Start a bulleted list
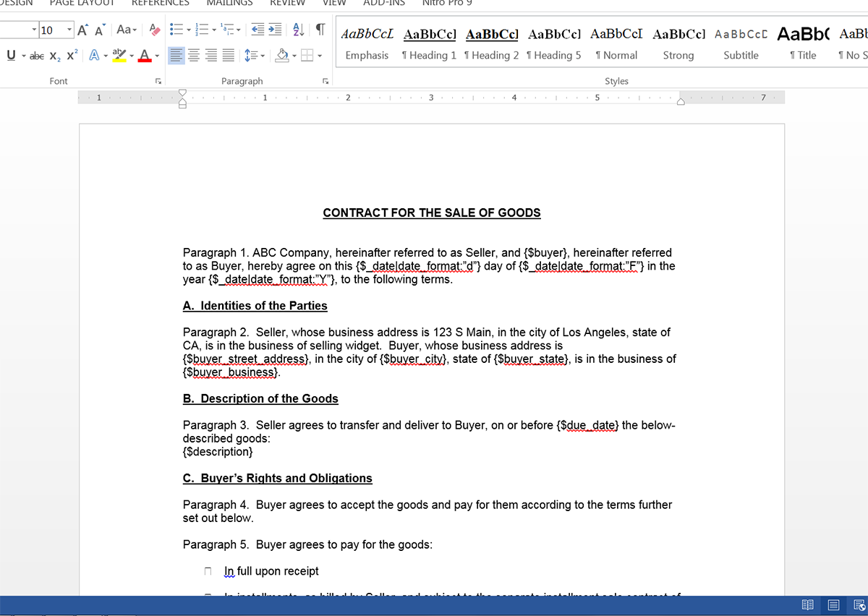Viewport: 868px width, 616px height. [x=175, y=30]
